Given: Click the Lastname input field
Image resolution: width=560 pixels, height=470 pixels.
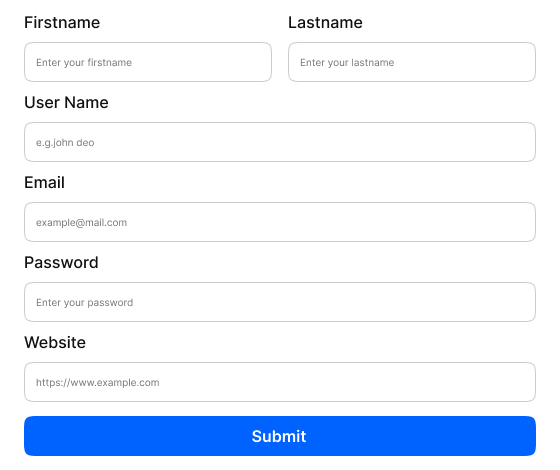Looking at the screenshot, I should (x=412, y=62).
